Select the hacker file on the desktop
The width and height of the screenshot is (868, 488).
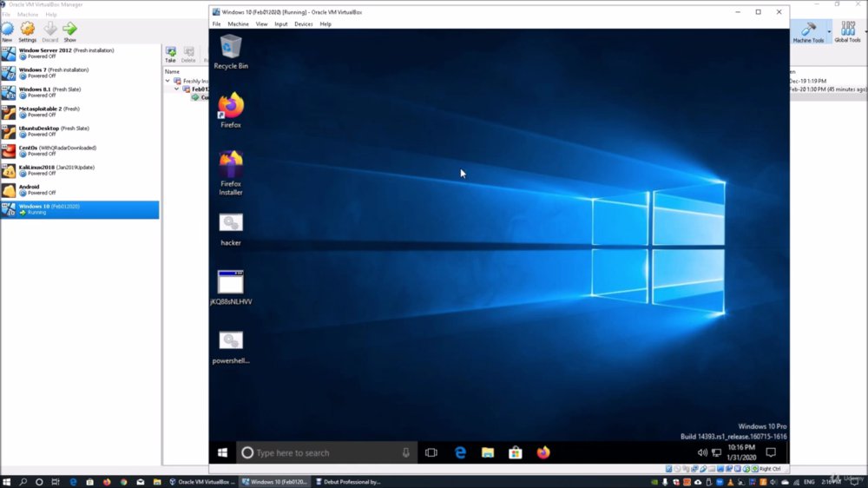pyautogui.click(x=231, y=229)
